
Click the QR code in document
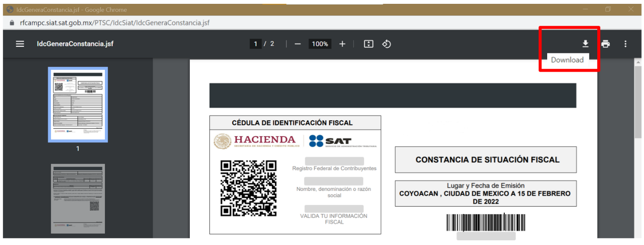[x=249, y=188]
